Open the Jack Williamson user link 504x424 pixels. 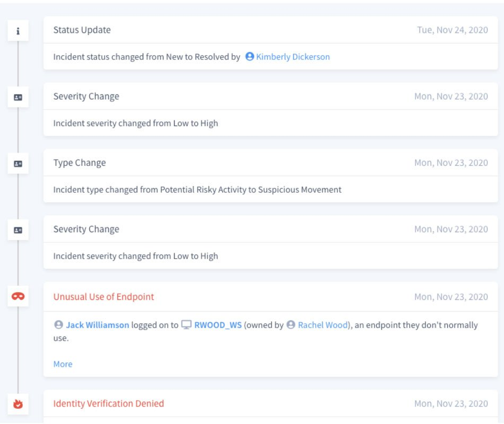97,325
